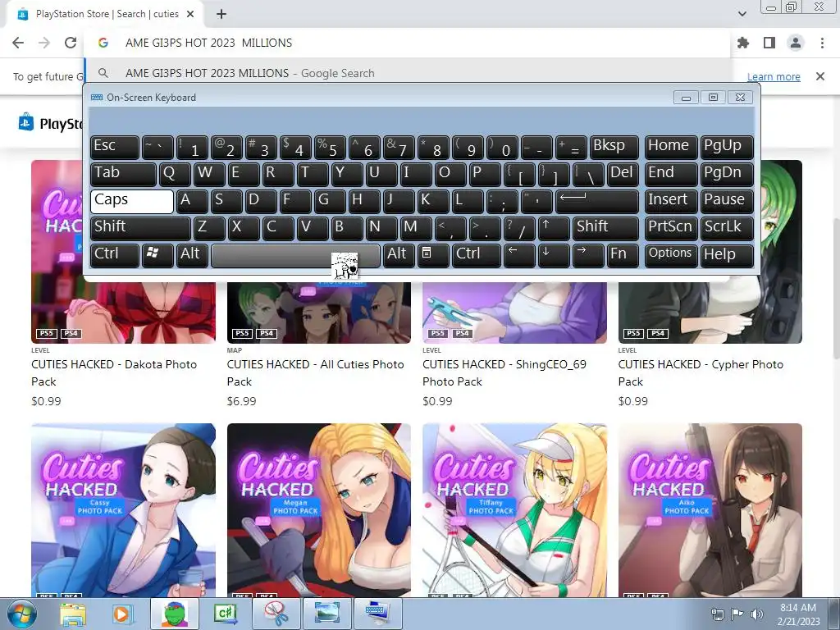
Task: Click the Windows logo key on-screen
Action: (x=157, y=256)
